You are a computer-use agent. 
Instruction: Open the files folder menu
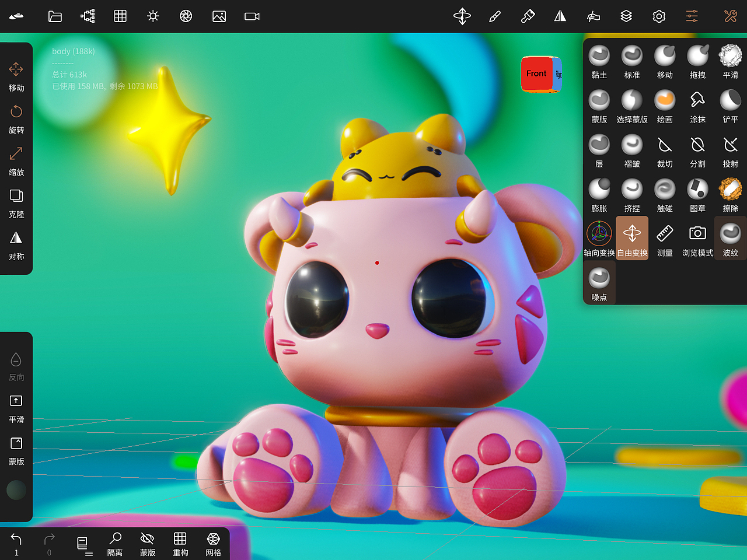(55, 16)
